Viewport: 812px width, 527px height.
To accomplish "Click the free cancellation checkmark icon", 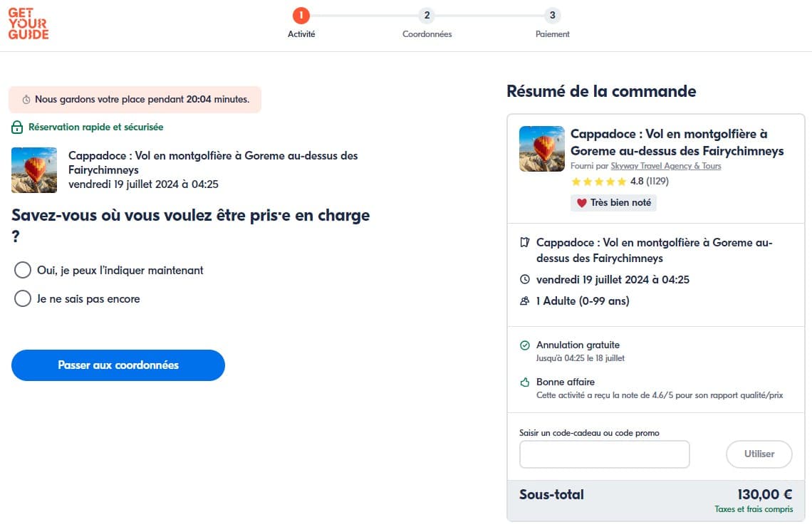I will point(525,345).
